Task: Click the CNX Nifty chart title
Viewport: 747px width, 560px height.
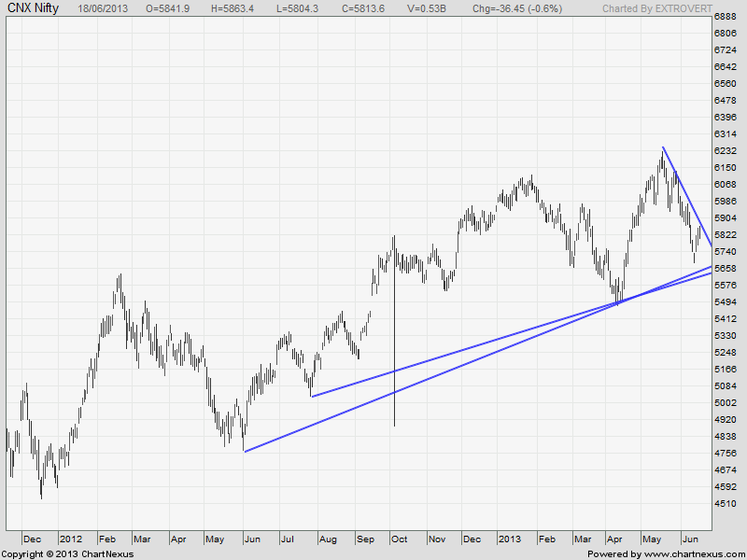Action: pos(33,8)
